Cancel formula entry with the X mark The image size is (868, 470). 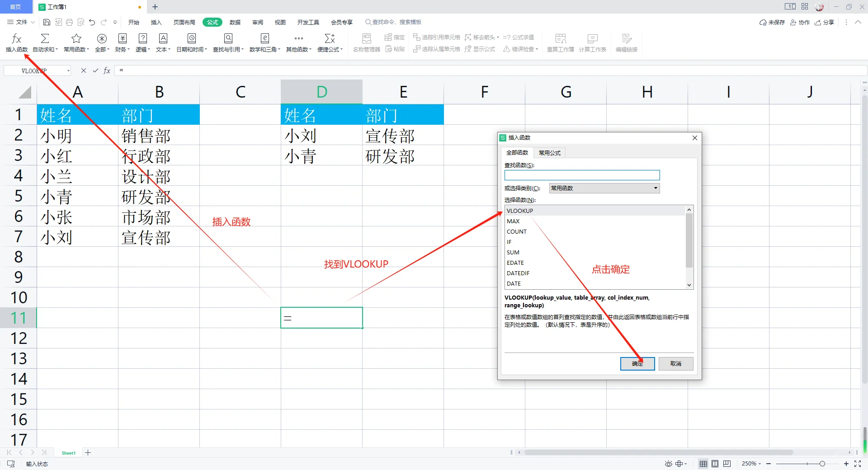tap(83, 70)
